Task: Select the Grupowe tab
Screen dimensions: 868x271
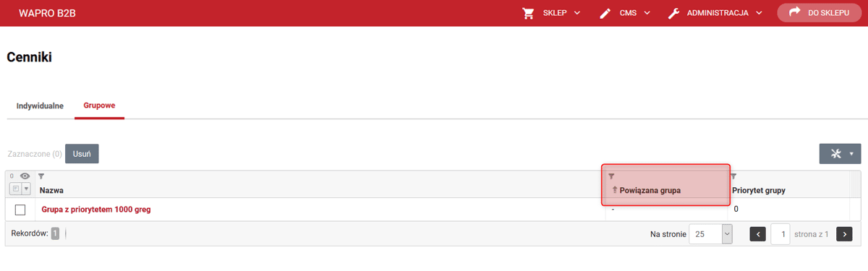Action: pos(99,106)
